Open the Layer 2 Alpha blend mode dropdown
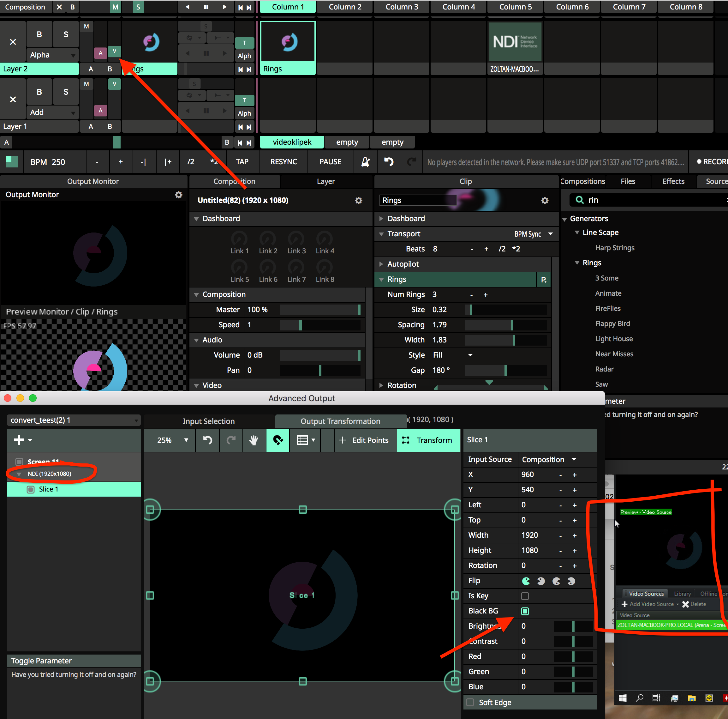Screen dimensions: 728x719 pos(52,55)
